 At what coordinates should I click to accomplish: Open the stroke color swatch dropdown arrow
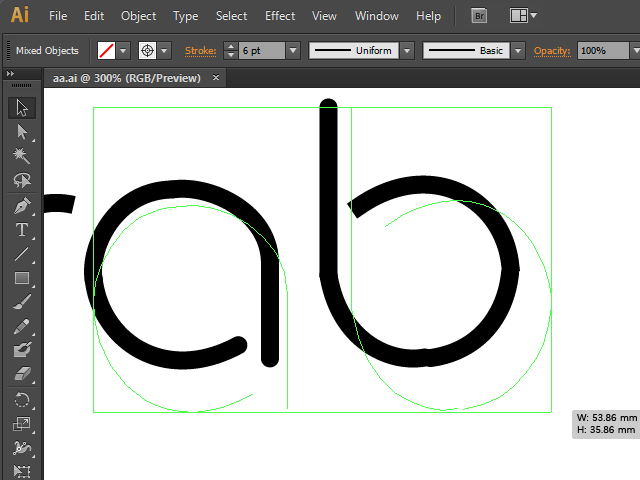click(x=123, y=51)
